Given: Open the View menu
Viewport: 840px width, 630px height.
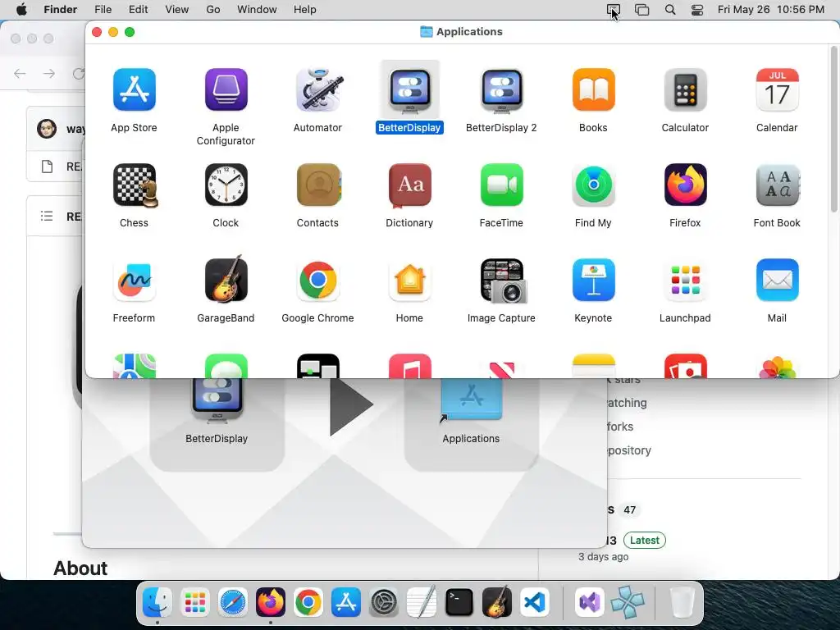Looking at the screenshot, I should [177, 9].
